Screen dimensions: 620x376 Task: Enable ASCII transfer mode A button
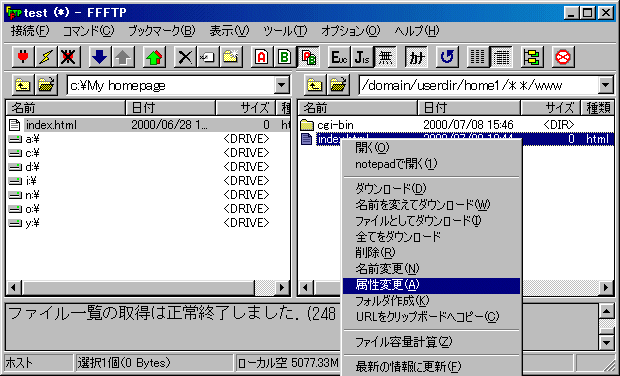tap(261, 57)
